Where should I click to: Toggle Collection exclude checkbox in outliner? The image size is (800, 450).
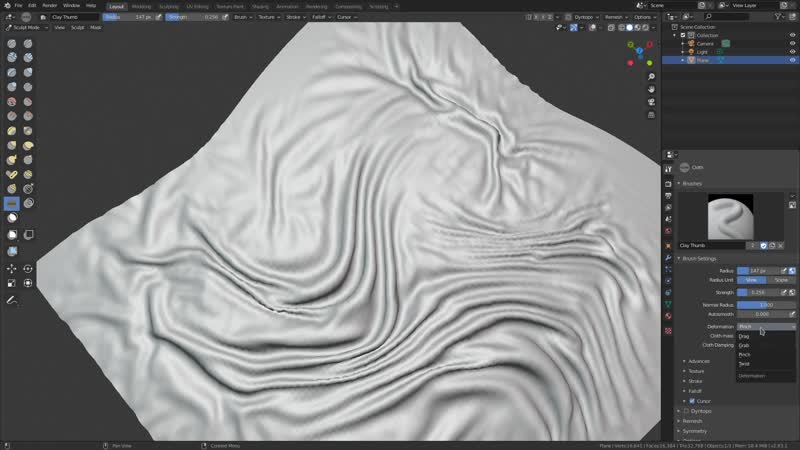click(683, 35)
